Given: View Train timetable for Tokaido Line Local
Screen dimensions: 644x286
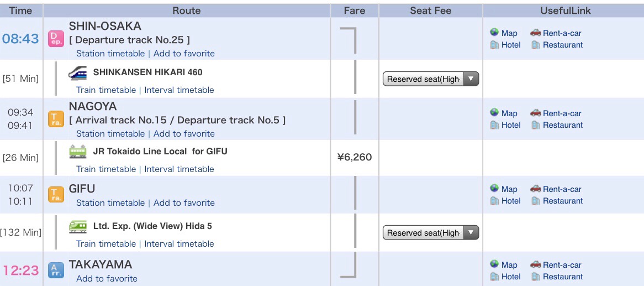Looking at the screenshot, I should (x=106, y=169).
